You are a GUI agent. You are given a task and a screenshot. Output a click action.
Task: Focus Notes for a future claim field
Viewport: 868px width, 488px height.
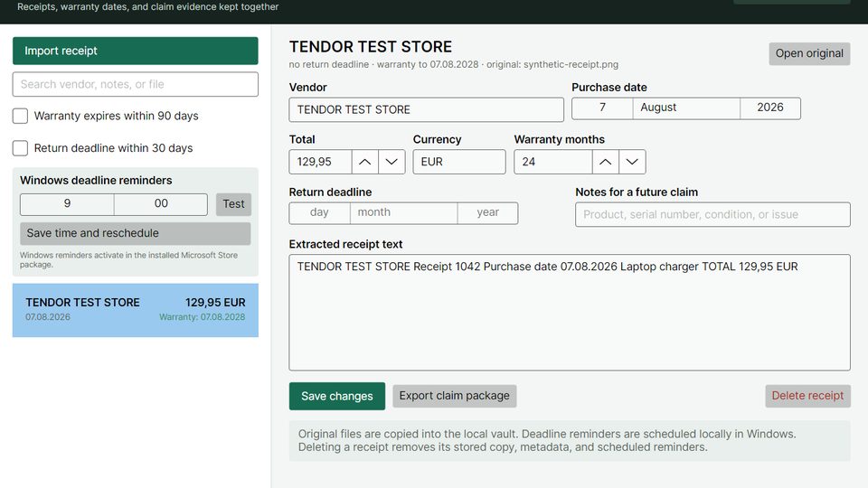point(712,214)
